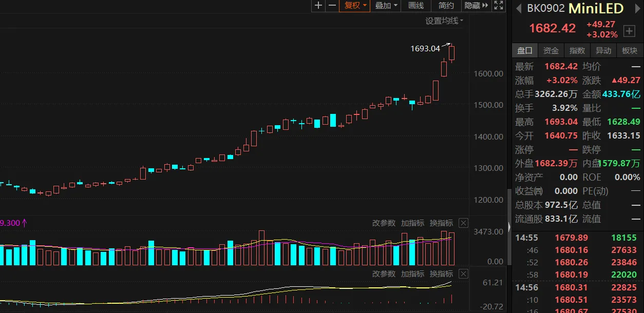Toggle 隐藏 to hide side panel
Screen dimensions: 644x313
click(x=476, y=6)
